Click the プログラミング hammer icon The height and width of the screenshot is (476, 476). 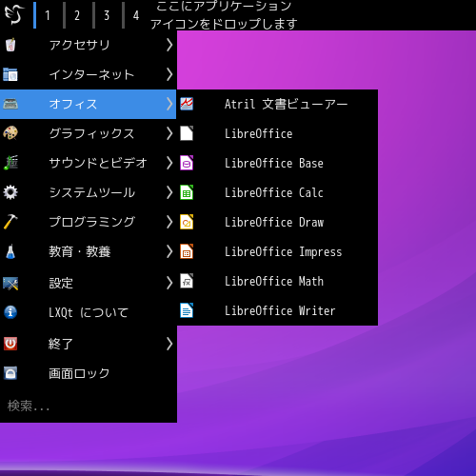pos(10,222)
